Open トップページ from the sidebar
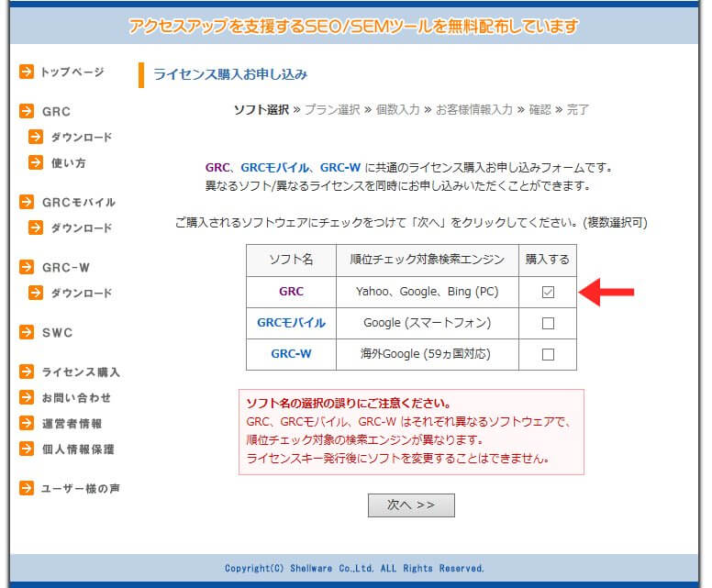 (72, 72)
